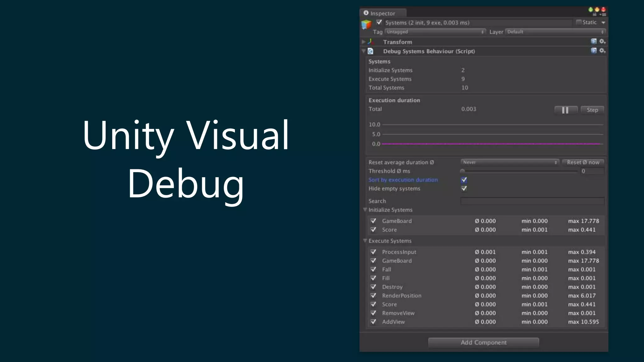Uncheck Sort by execution duration

464,180
